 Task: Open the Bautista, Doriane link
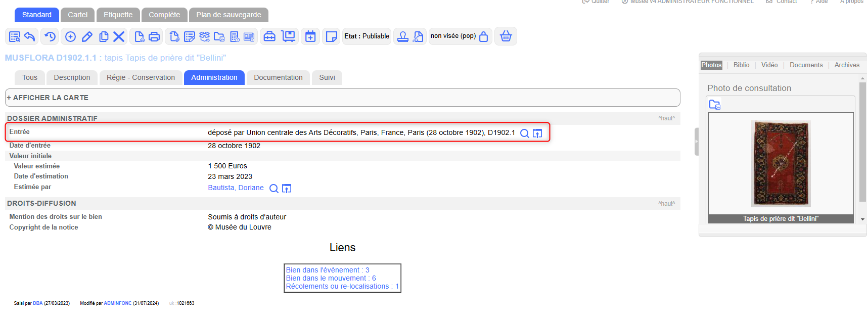click(x=236, y=188)
